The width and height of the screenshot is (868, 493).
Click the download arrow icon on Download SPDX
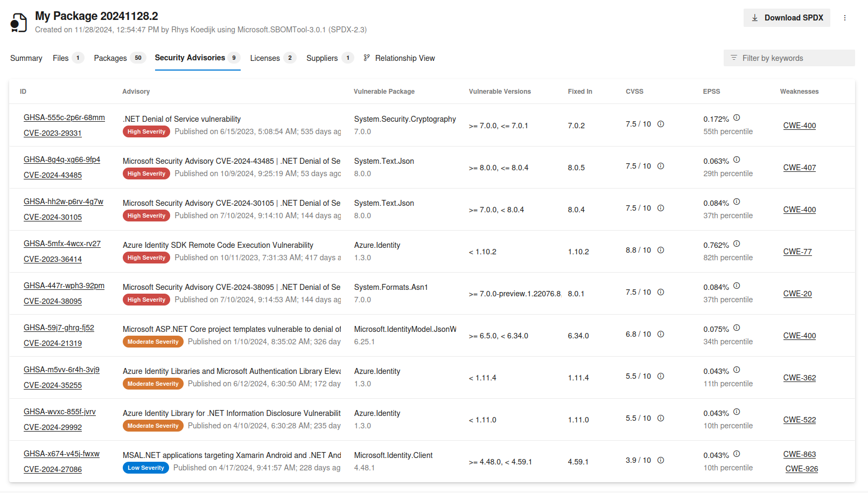(755, 17)
